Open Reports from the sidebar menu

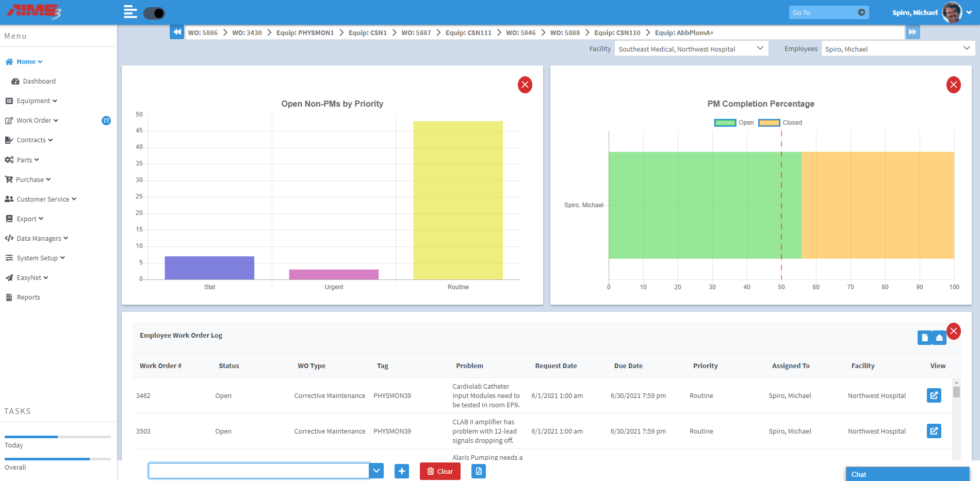[x=28, y=297]
